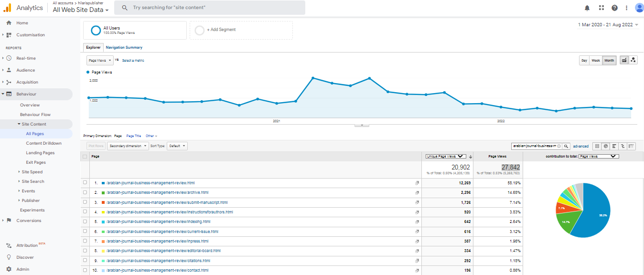Tick the checkbox for row 1 page

point(85,183)
